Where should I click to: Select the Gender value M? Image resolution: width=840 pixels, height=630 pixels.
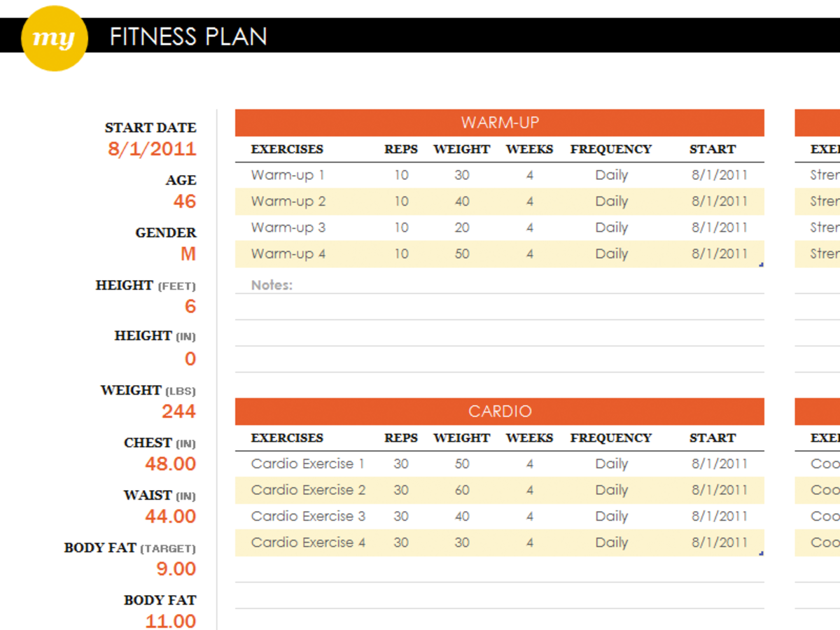pos(188,254)
